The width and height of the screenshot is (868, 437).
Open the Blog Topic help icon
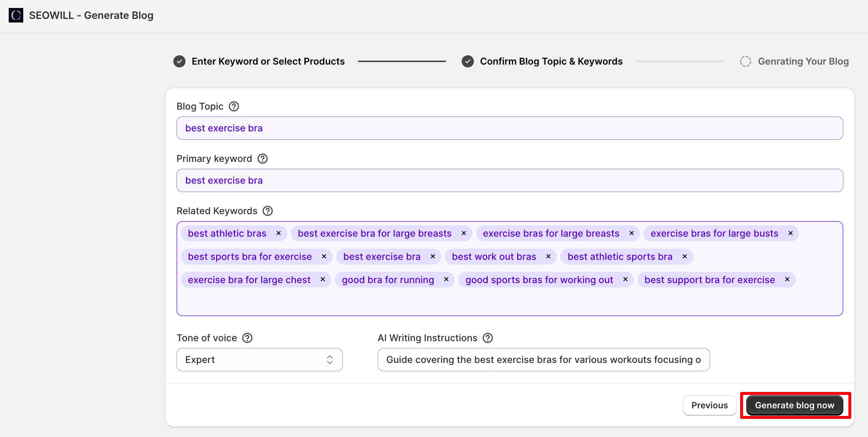[234, 106]
